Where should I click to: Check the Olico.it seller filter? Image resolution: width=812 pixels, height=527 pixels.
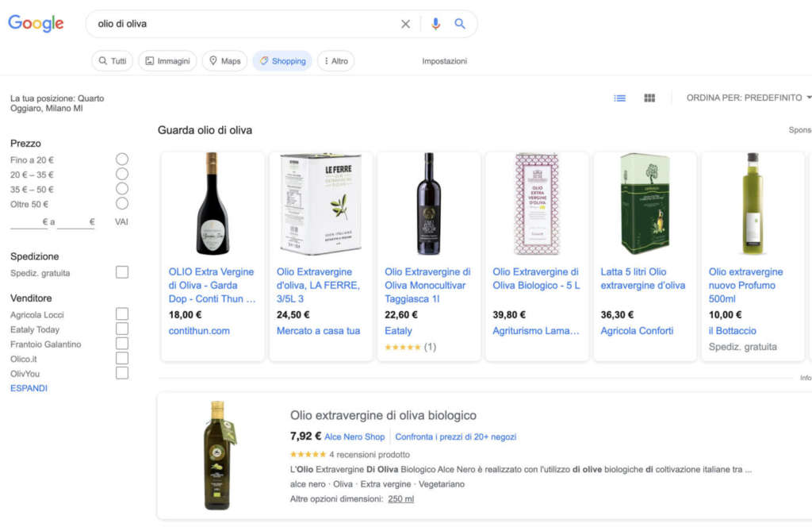pyautogui.click(x=121, y=359)
